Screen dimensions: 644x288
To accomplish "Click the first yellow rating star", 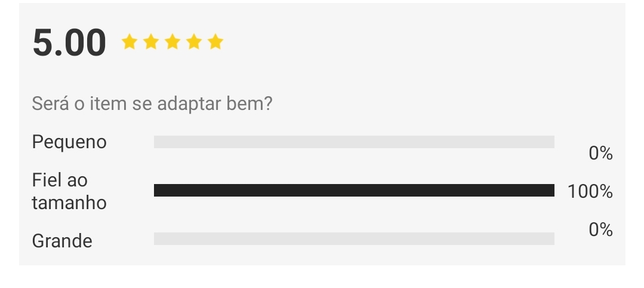I will pyautogui.click(x=130, y=42).
